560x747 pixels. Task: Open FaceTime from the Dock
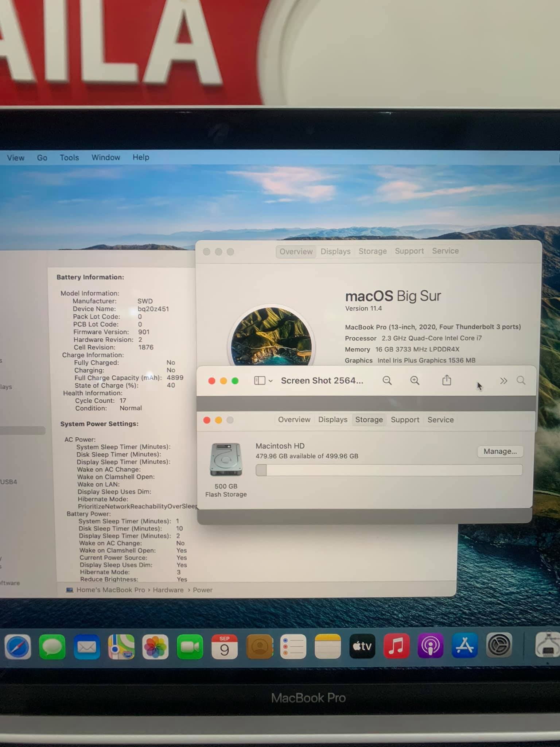coord(190,647)
